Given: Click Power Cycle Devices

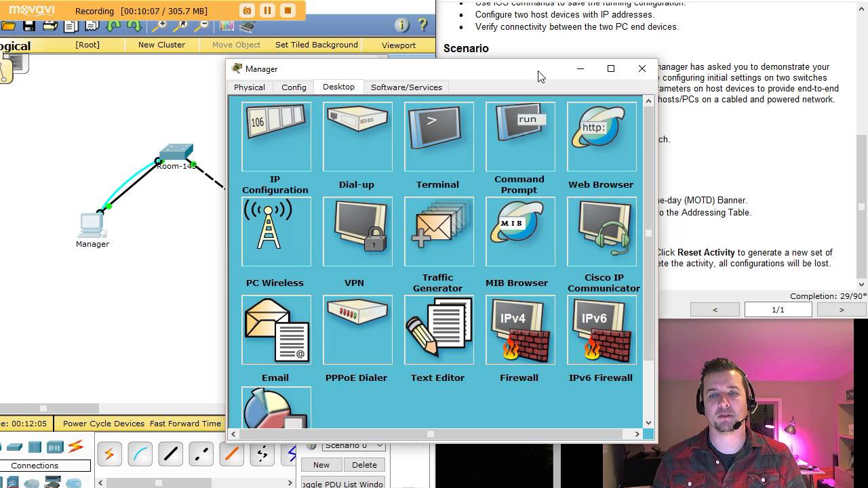Looking at the screenshot, I should [104, 424].
